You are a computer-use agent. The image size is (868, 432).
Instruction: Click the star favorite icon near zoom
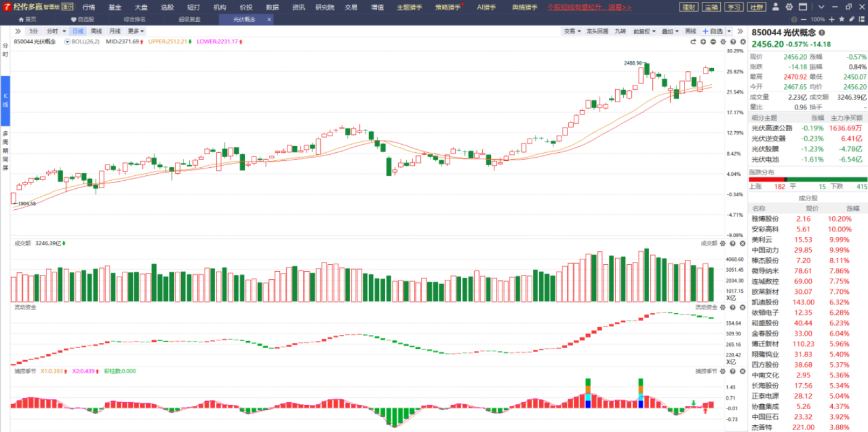click(x=841, y=19)
